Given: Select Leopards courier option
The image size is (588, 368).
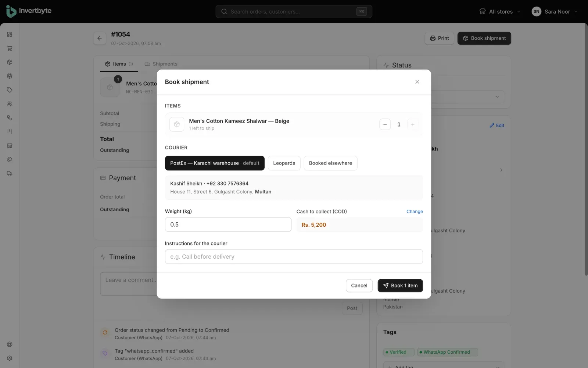Looking at the screenshot, I should [284, 163].
